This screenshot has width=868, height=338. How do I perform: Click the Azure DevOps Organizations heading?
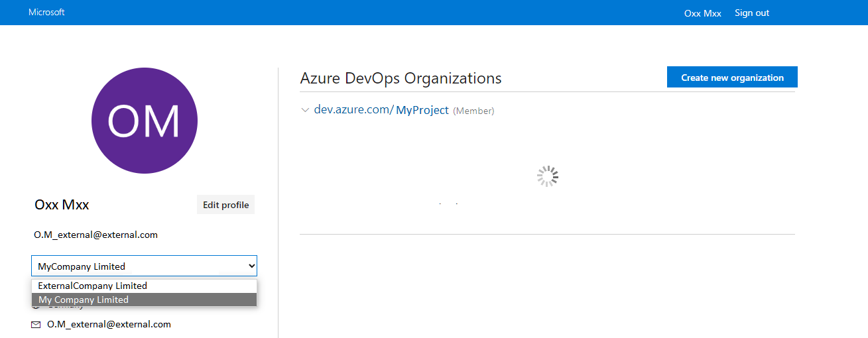(x=401, y=78)
